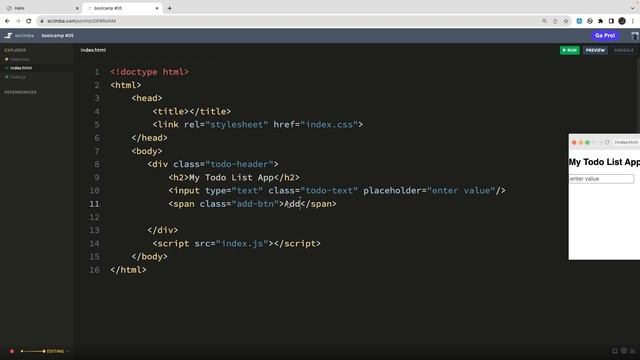The image size is (640, 360).
Task: Click '<!doctype html>' on line 1
Action: [149, 72]
